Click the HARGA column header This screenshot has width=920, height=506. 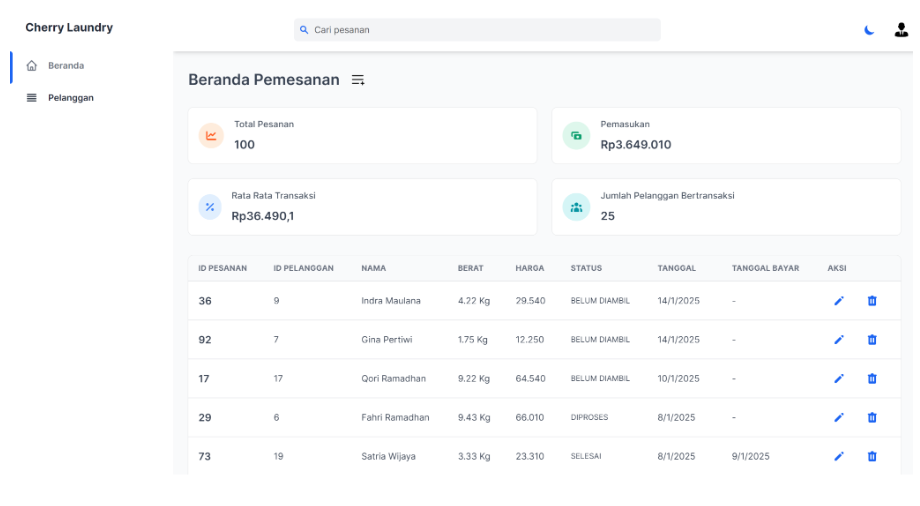point(530,268)
